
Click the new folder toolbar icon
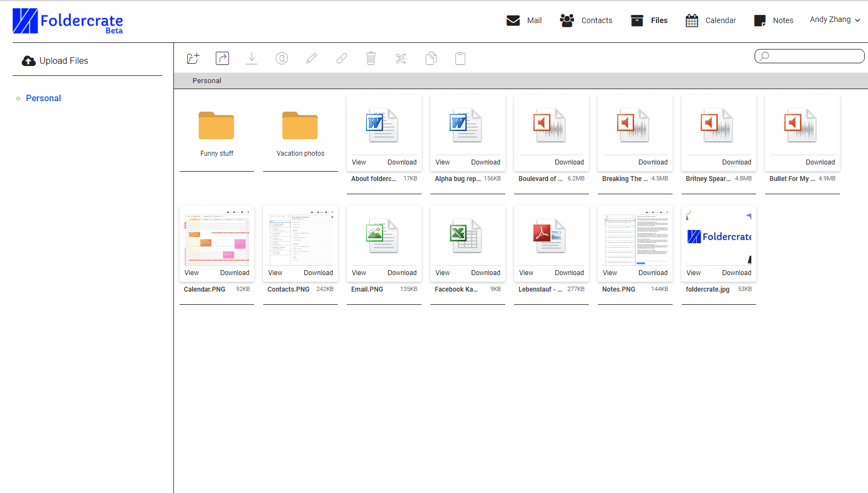[193, 58]
